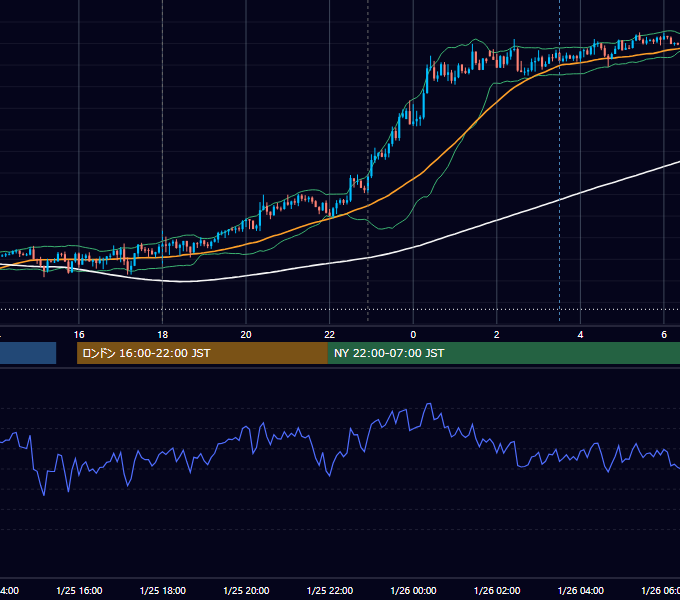Click the 4 hour label on the time axis
Viewport: 680px width, 600px height.
click(580, 335)
